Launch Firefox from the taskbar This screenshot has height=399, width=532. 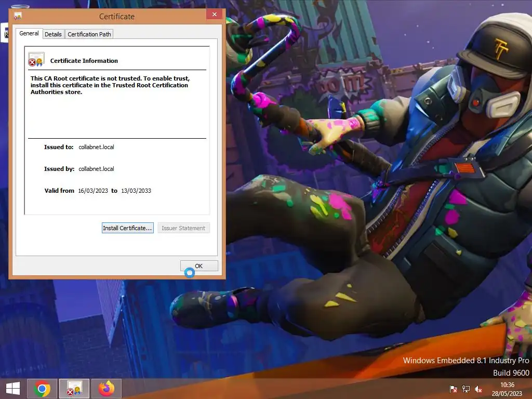click(107, 389)
